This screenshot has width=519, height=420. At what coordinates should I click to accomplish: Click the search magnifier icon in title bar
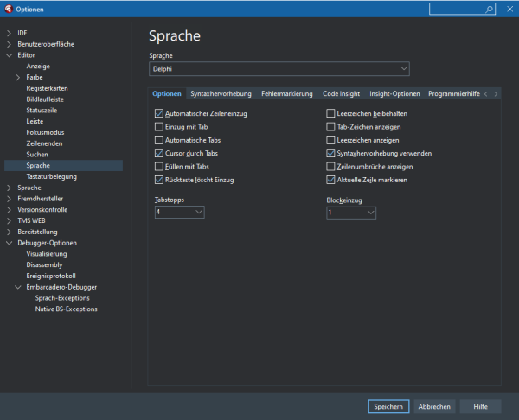coord(490,9)
